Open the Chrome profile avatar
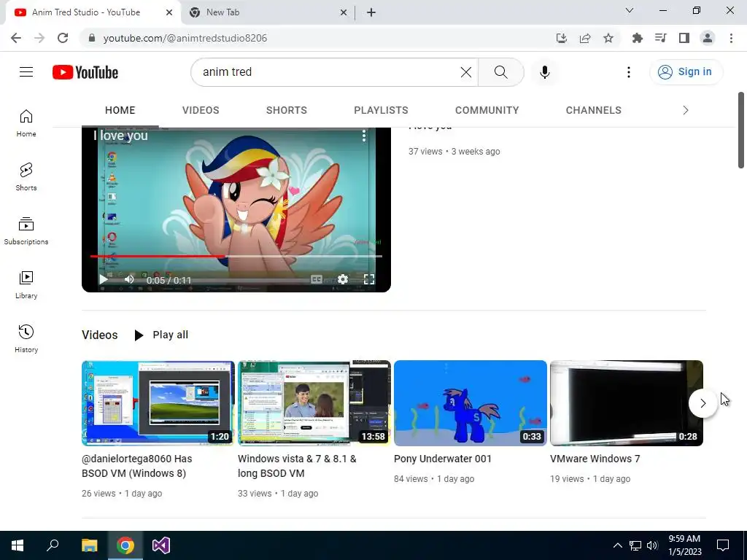The image size is (747, 560). [x=708, y=38]
